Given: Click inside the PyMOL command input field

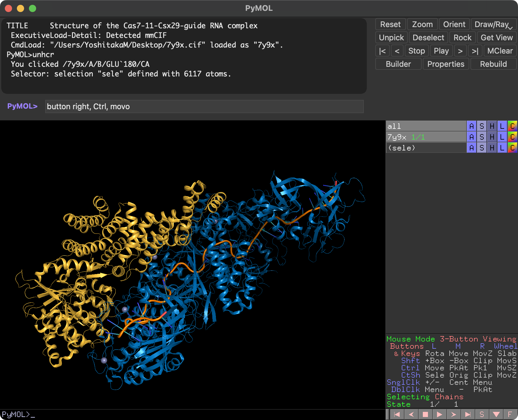Looking at the screenshot, I should (x=205, y=107).
